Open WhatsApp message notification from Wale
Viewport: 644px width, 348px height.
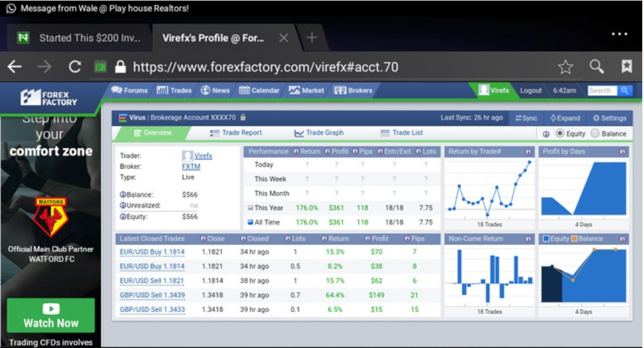[99, 8]
